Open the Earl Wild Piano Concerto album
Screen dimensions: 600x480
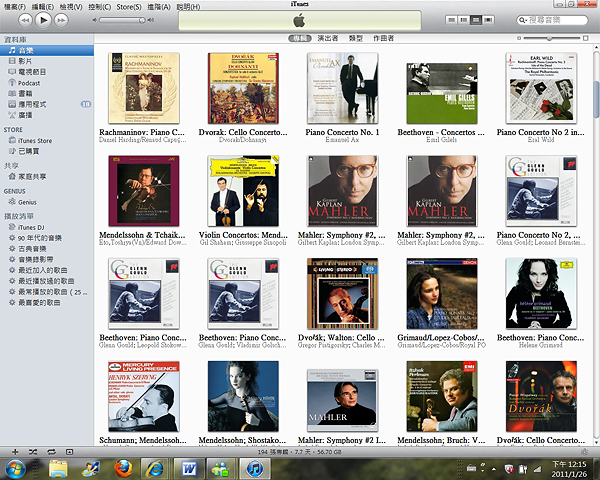[541, 88]
